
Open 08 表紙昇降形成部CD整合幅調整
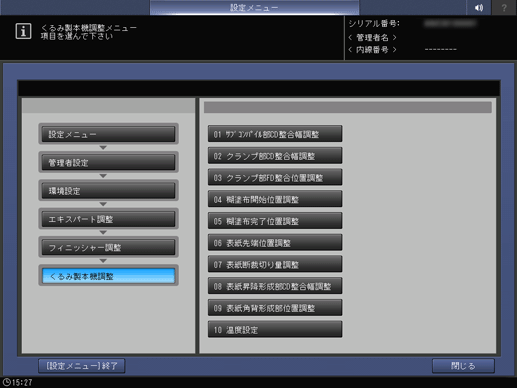275,286
